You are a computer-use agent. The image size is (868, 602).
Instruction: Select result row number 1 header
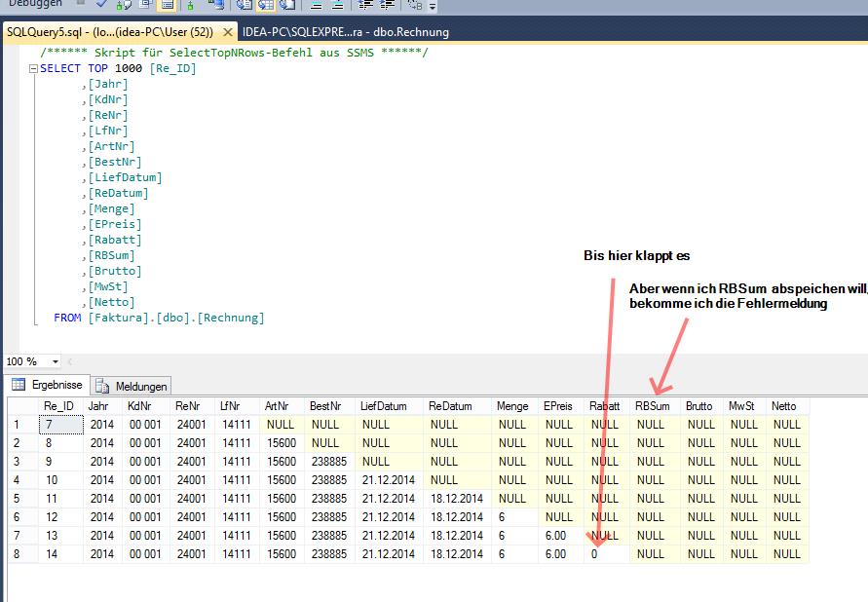pos(22,425)
